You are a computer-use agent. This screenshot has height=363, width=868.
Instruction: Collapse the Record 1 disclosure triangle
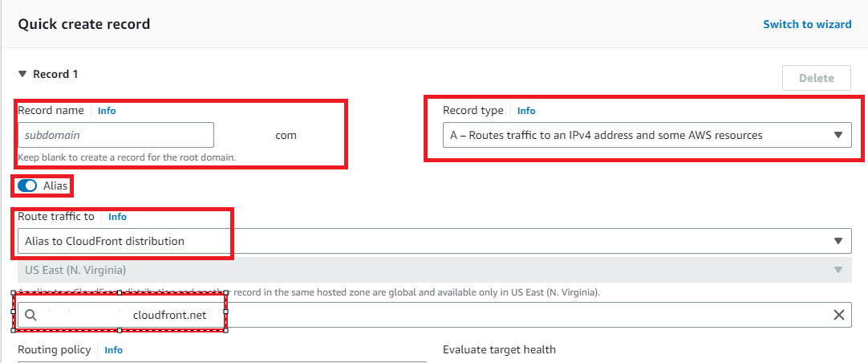(22, 74)
